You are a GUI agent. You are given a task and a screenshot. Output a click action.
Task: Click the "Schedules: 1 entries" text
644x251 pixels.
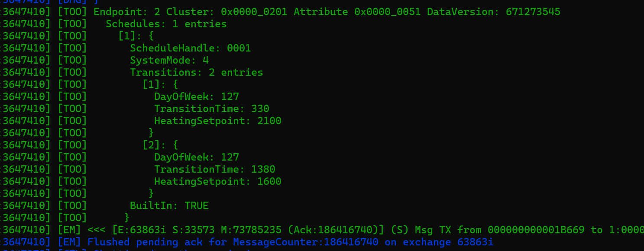click(166, 24)
